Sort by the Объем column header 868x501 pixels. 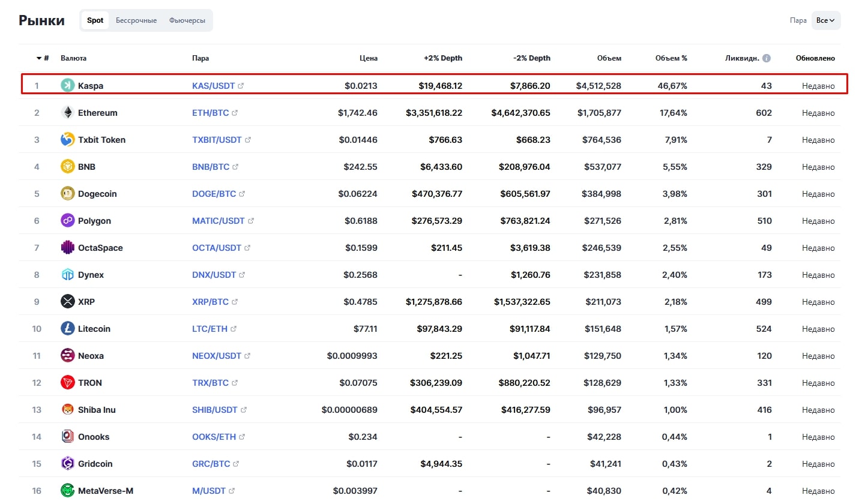609,58
